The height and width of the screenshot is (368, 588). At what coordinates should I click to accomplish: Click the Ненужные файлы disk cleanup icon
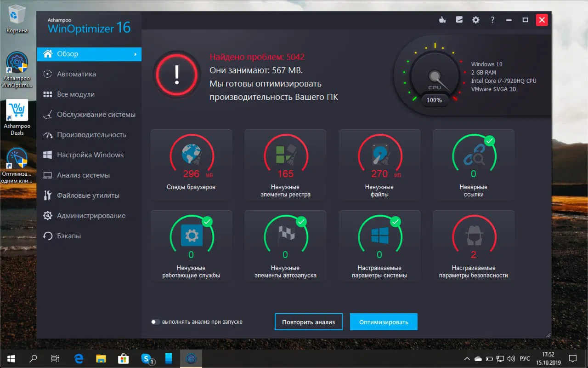pyautogui.click(x=379, y=156)
